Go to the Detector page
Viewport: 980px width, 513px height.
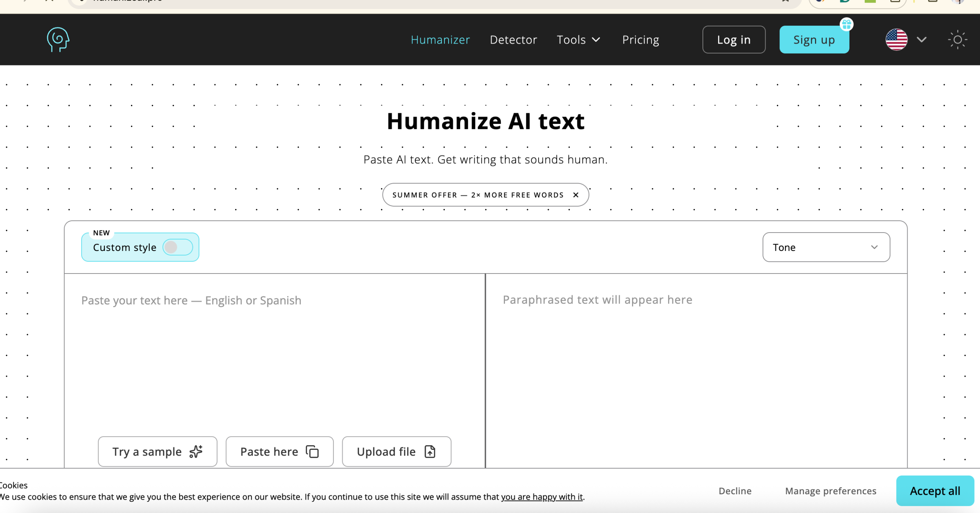point(513,40)
